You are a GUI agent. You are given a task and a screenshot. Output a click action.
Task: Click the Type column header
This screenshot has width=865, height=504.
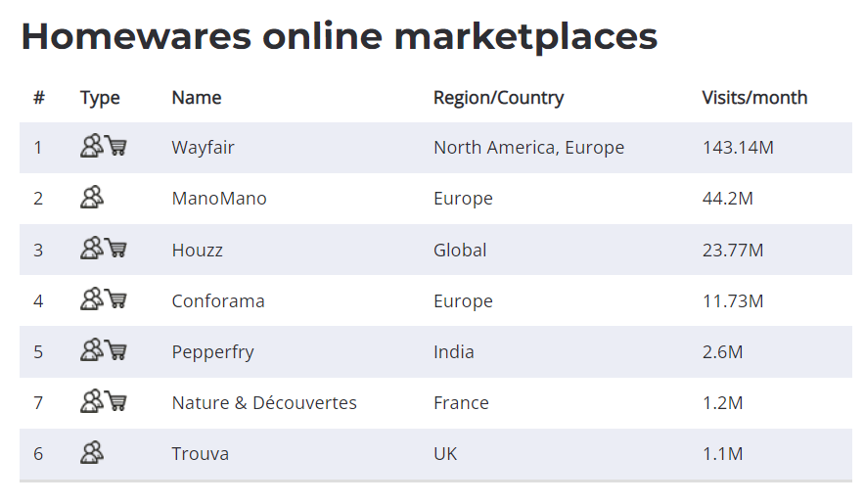[100, 98]
